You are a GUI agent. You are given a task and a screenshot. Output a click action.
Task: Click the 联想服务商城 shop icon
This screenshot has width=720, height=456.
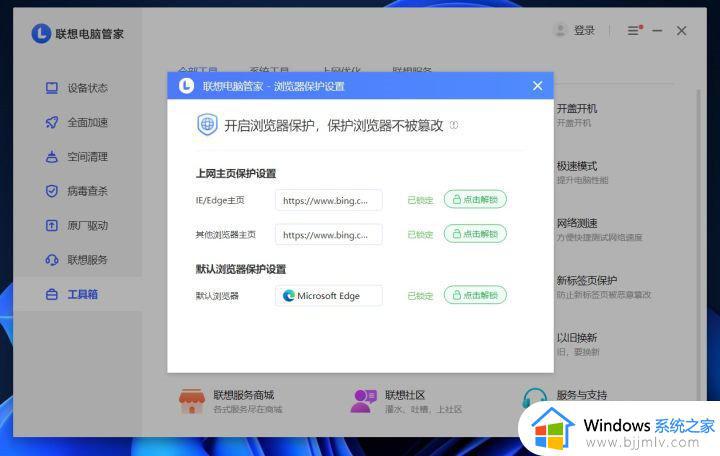coord(191,401)
